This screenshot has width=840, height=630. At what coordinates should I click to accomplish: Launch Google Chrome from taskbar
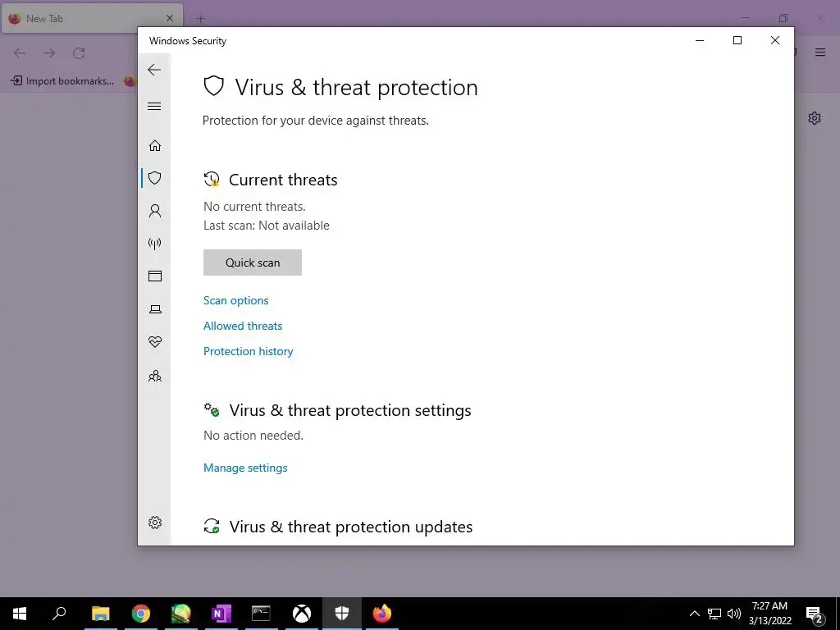141,614
